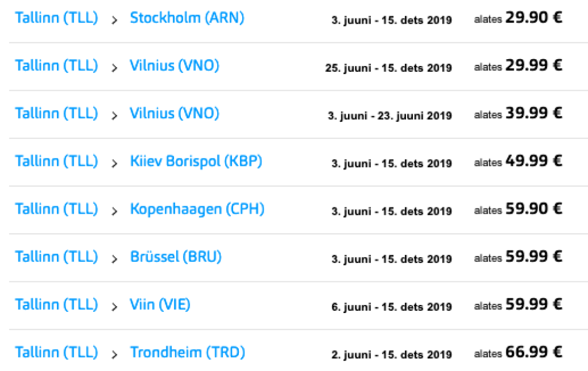Click the arrow icon before Kopenhaagen (CPH)
Viewport: 588px width, 371px height.
tap(115, 211)
